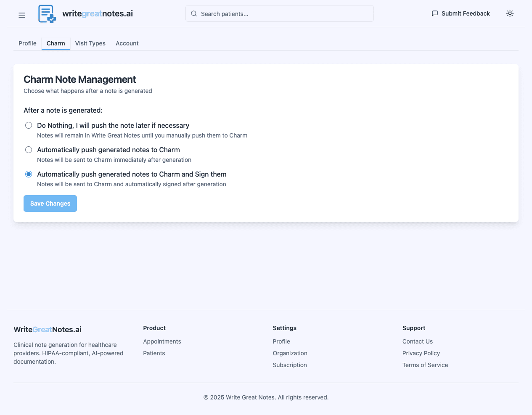The height and width of the screenshot is (415, 532).
Task: Open the Submit Feedback chat icon
Action: click(x=434, y=13)
